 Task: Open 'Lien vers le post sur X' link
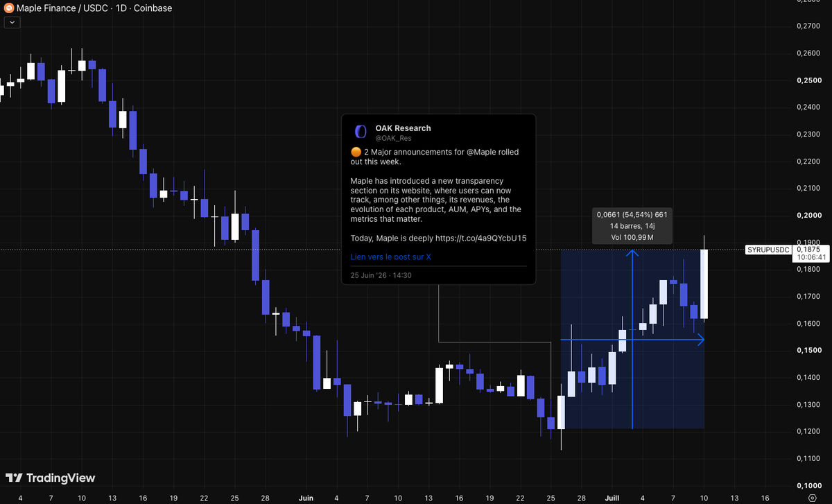click(x=391, y=257)
